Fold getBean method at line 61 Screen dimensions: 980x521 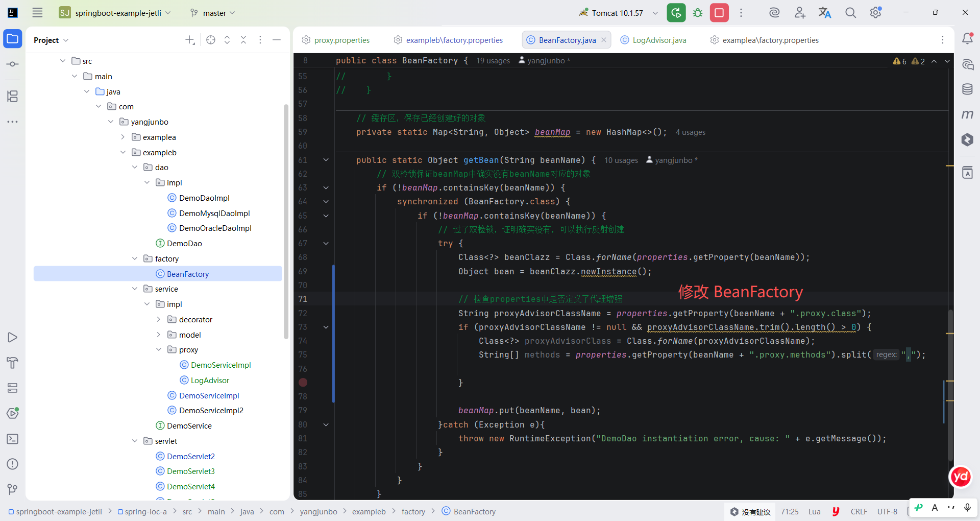326,160
